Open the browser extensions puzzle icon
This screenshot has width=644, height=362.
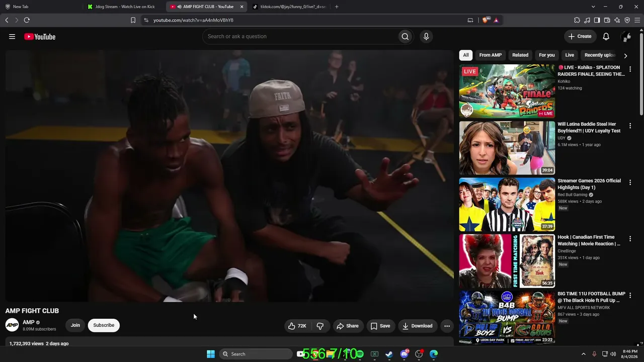click(577, 20)
